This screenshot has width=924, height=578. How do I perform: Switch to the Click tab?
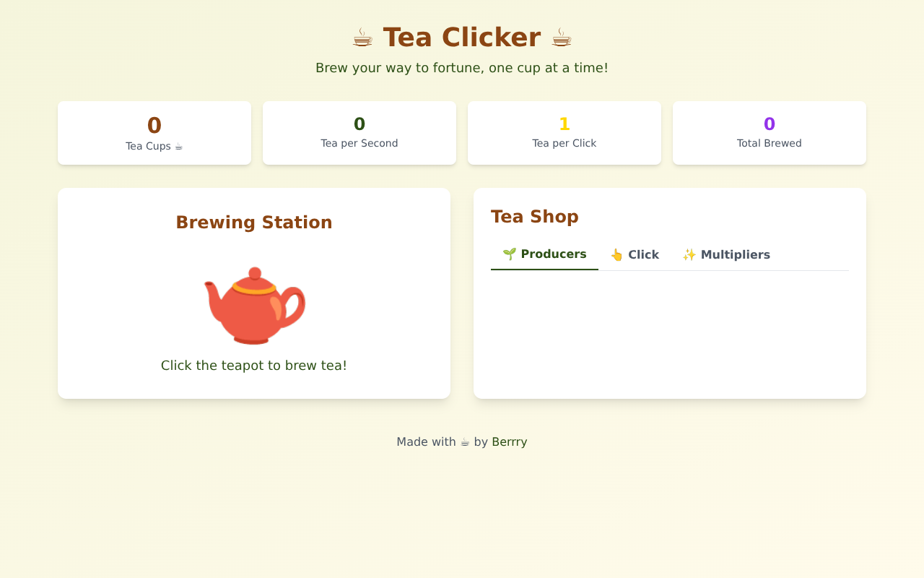[635, 254]
